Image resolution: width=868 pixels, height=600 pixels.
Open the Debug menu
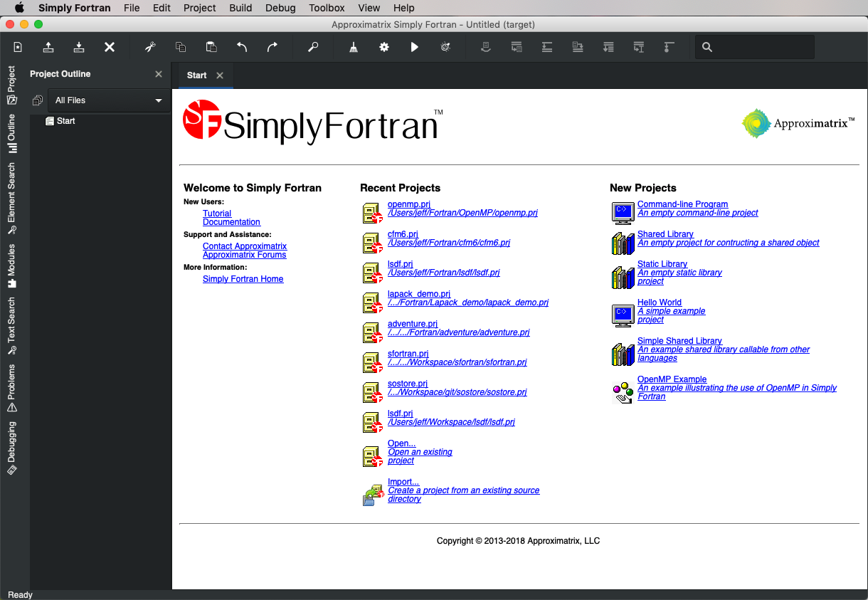[x=280, y=8]
